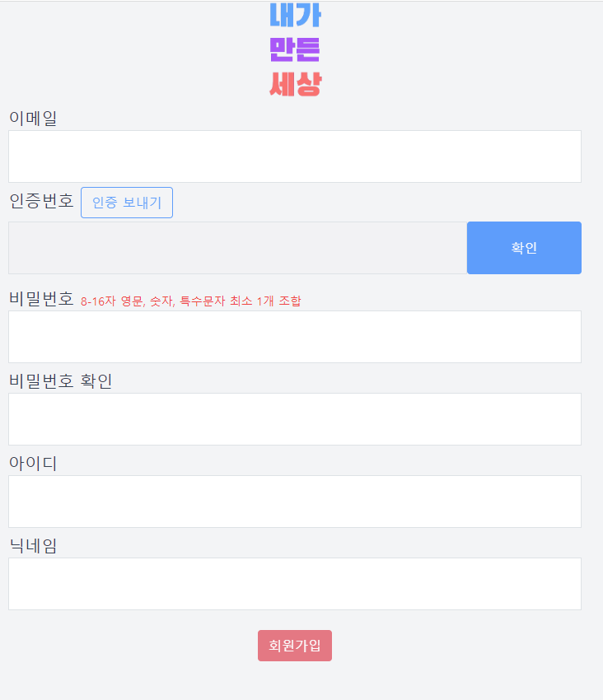603x700 pixels.
Task: Select the verification code input field
Action: pos(237,247)
